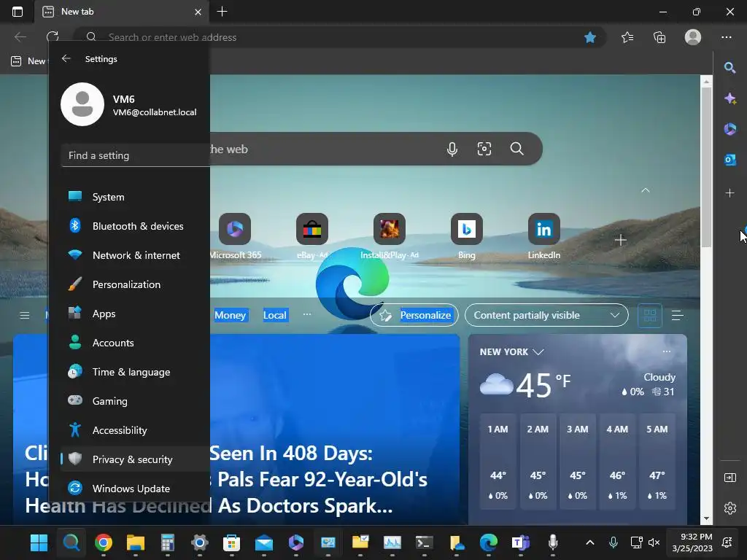Open weather card more options
The image size is (747, 560).
[667, 351]
